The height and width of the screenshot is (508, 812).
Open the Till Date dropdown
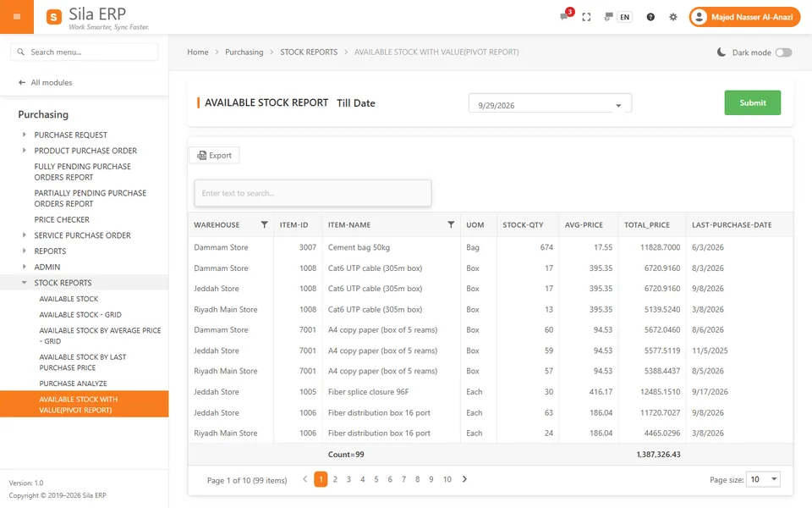click(617, 105)
